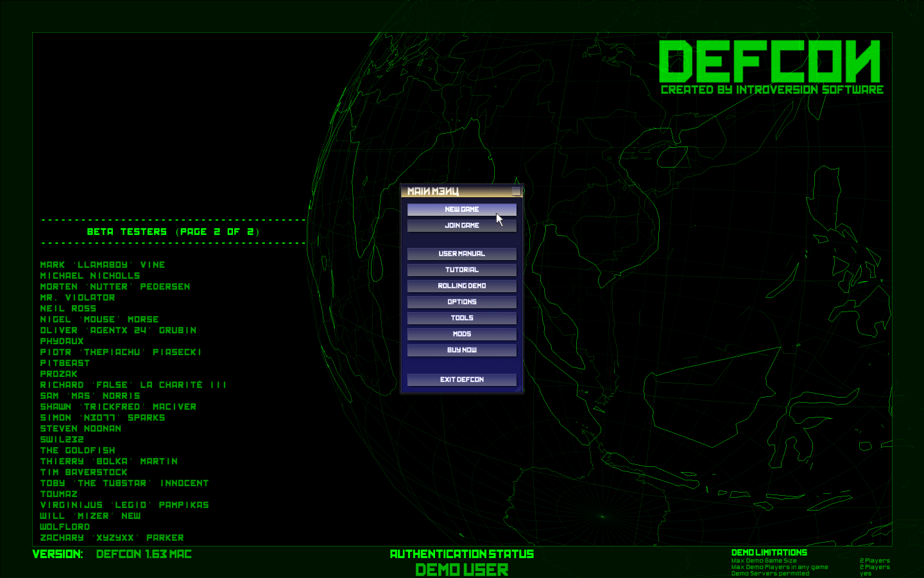Open the User Manual
Viewport: 924px width, 578px height.
[x=461, y=254]
